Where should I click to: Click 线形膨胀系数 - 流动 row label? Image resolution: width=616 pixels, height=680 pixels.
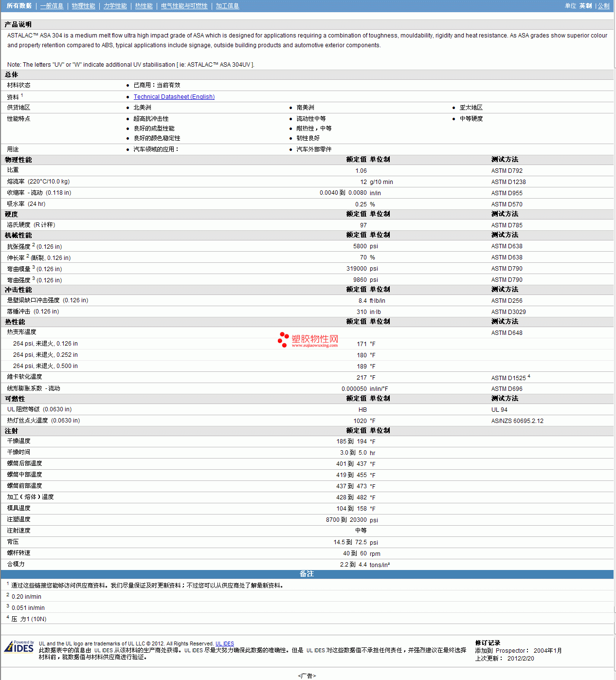point(34,388)
